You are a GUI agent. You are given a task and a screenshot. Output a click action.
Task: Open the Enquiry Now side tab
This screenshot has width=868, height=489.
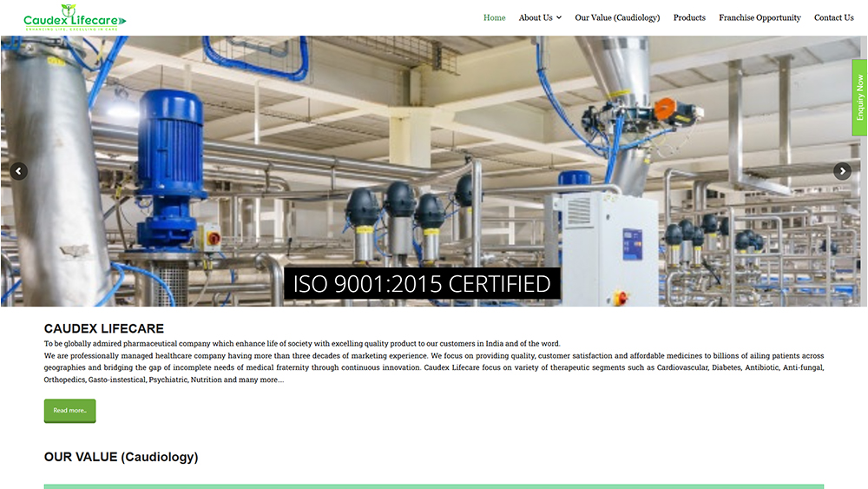click(x=859, y=97)
